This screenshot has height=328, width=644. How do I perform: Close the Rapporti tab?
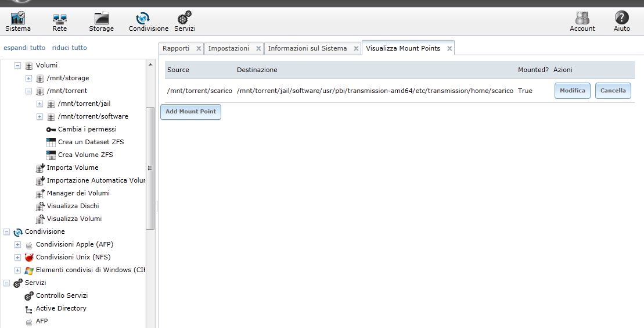coord(199,49)
